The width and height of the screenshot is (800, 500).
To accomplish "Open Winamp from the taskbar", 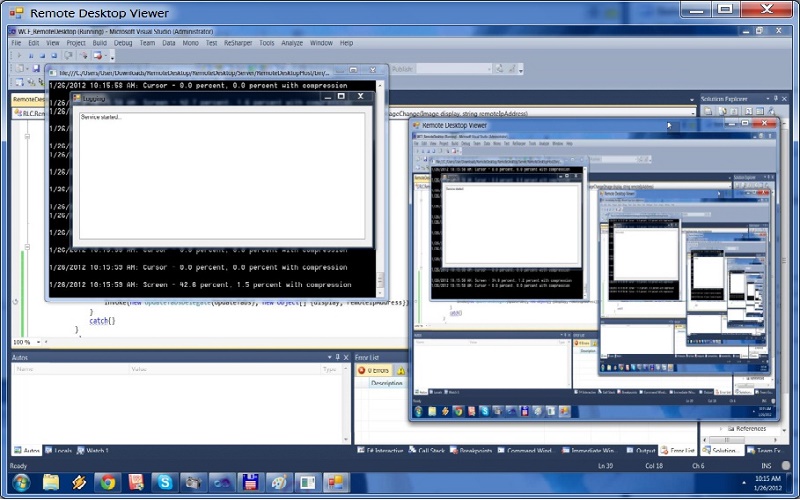I will click(x=79, y=482).
